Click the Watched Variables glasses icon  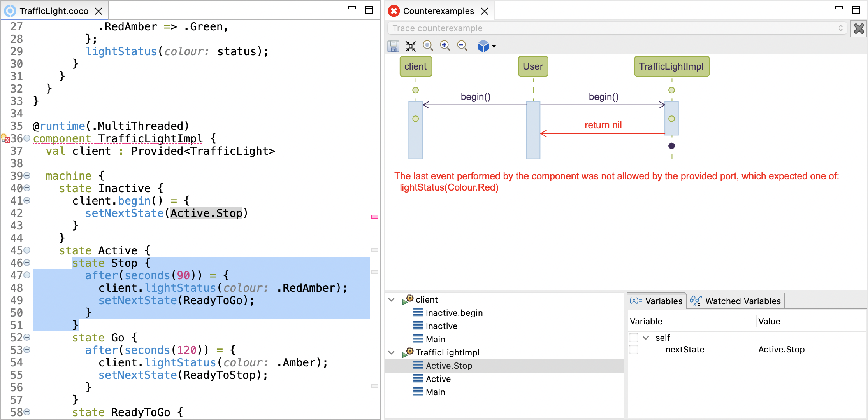click(696, 301)
